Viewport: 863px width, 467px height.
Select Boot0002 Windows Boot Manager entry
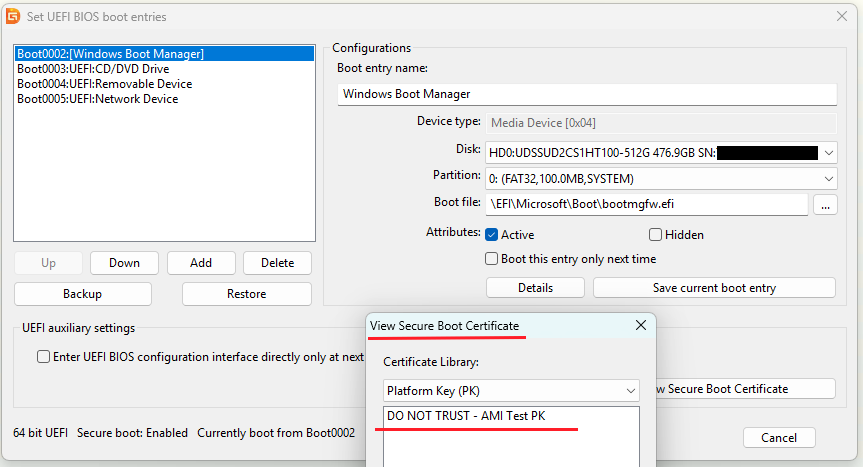[x=164, y=53]
